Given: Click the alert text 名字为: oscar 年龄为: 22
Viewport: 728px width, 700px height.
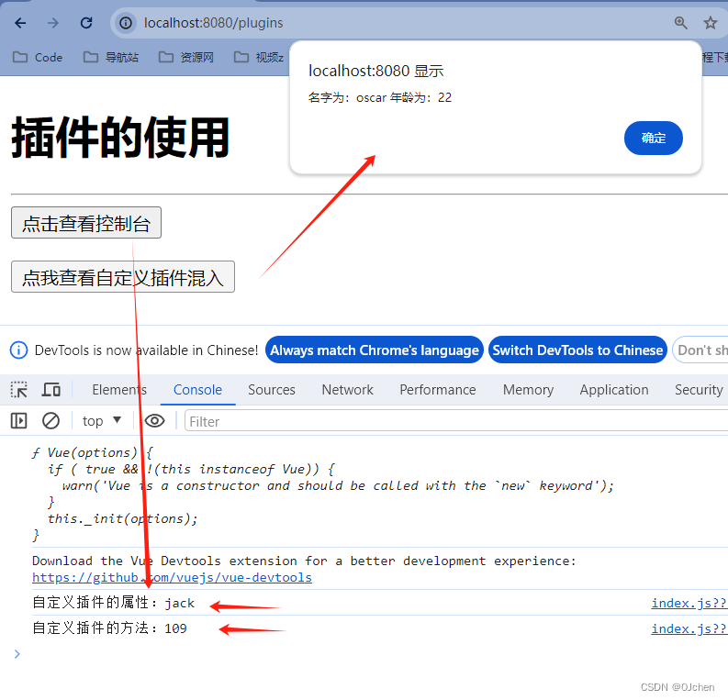Looking at the screenshot, I should 380,97.
